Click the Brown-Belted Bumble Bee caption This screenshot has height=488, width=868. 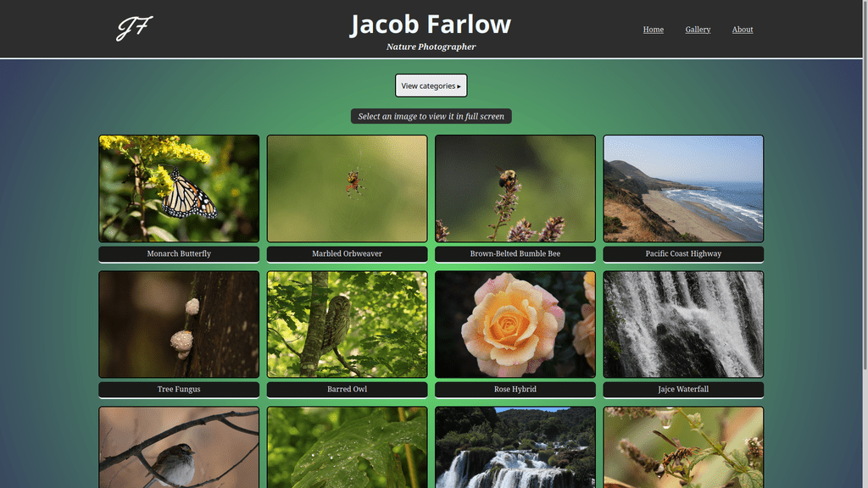pos(515,254)
